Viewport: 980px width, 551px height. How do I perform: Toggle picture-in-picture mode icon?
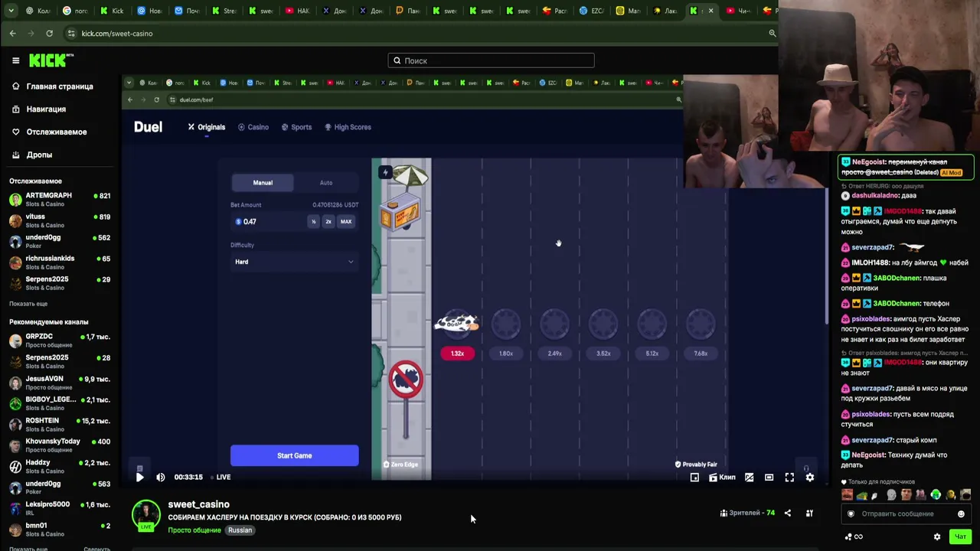click(694, 477)
